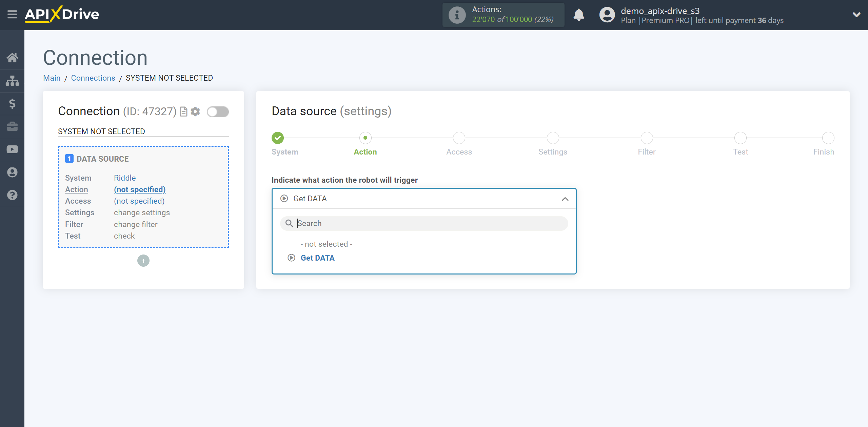The image size is (868, 427).
Task: Collapse the Get DATA dropdown menu
Action: tap(565, 198)
